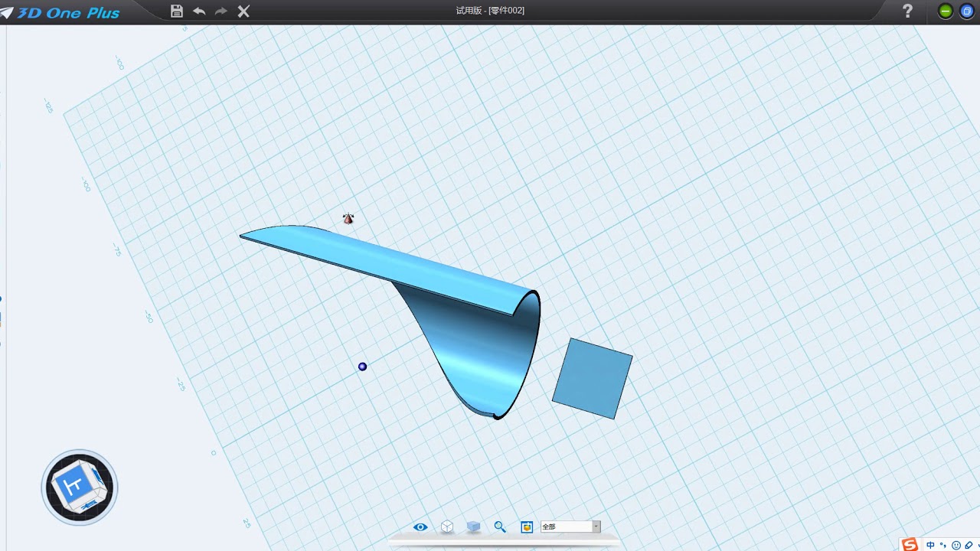Click the Sogou input method S icon
Viewport: 980px width, 551px height.
tap(910, 544)
